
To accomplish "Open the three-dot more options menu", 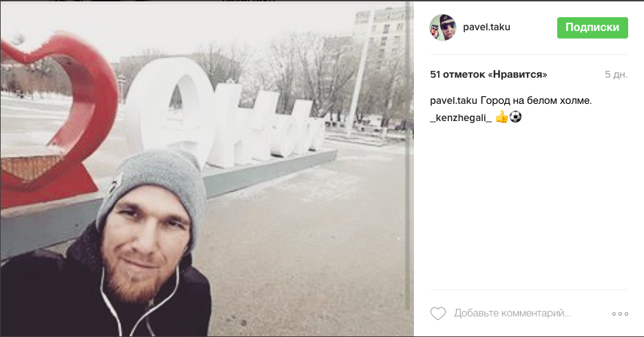I will coord(620,314).
